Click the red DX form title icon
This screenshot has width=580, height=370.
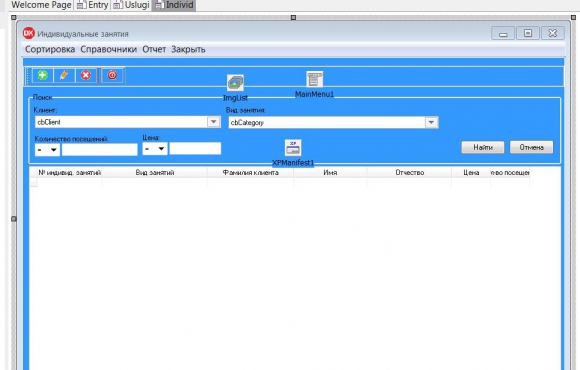tap(28, 33)
